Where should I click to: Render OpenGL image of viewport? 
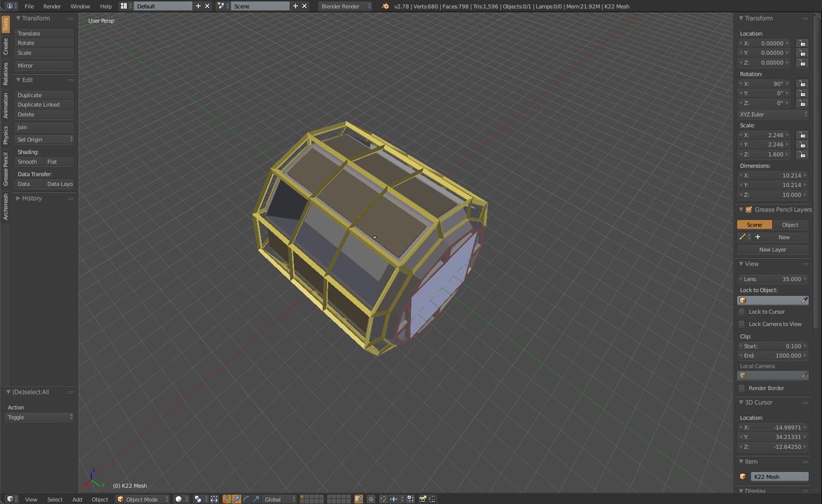423,499
